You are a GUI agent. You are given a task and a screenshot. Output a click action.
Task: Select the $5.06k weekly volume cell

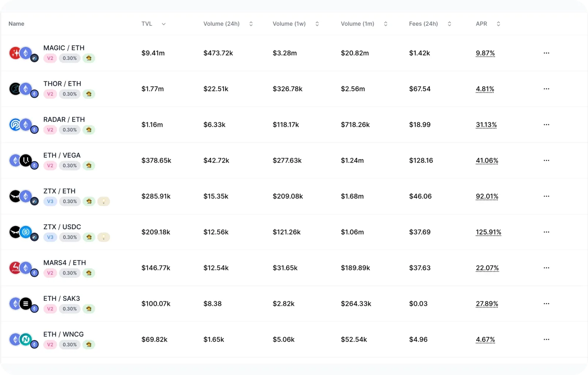(x=284, y=339)
